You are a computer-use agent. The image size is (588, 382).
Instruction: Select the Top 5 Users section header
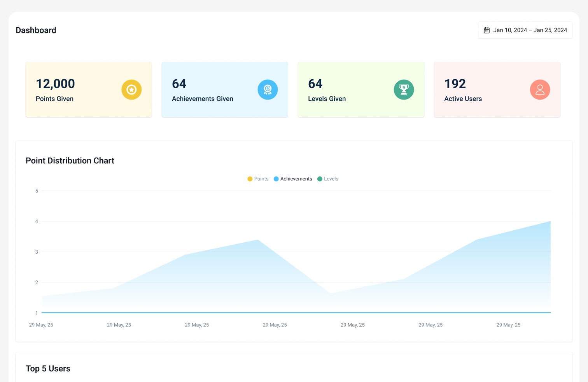[48, 368]
